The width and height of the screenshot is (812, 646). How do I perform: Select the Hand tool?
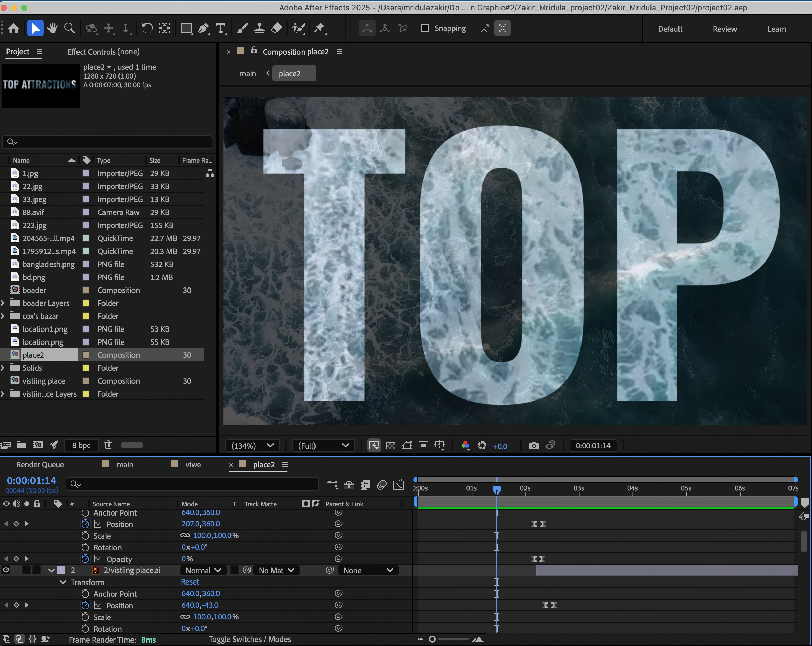coord(52,28)
